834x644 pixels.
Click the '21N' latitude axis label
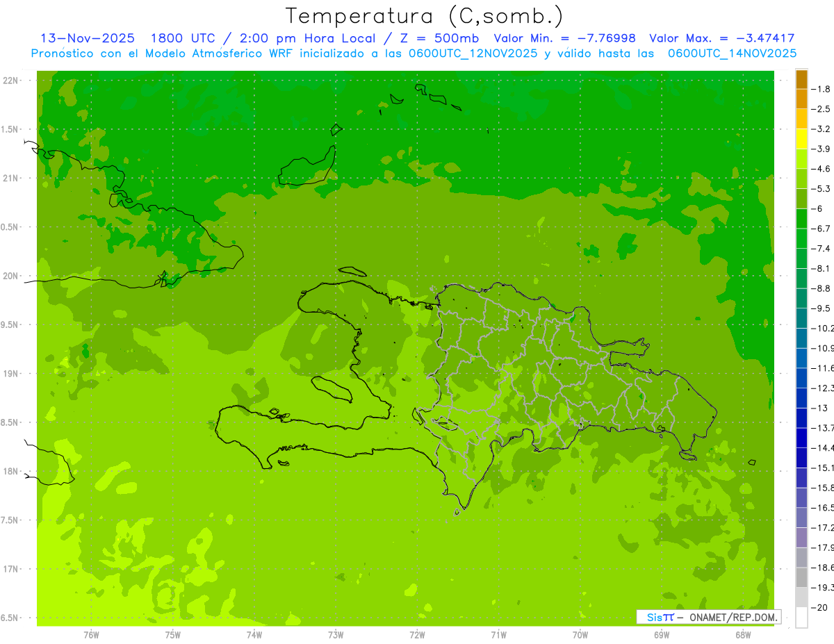point(10,178)
